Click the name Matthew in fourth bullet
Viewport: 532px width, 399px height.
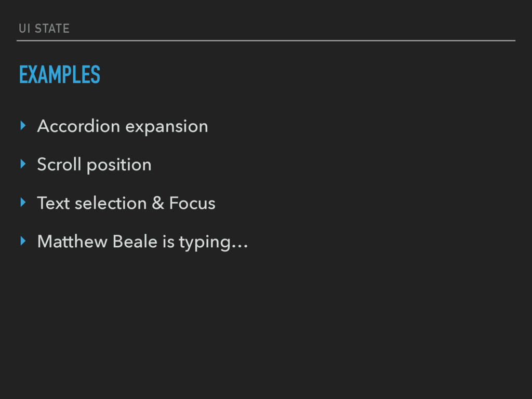(72, 241)
